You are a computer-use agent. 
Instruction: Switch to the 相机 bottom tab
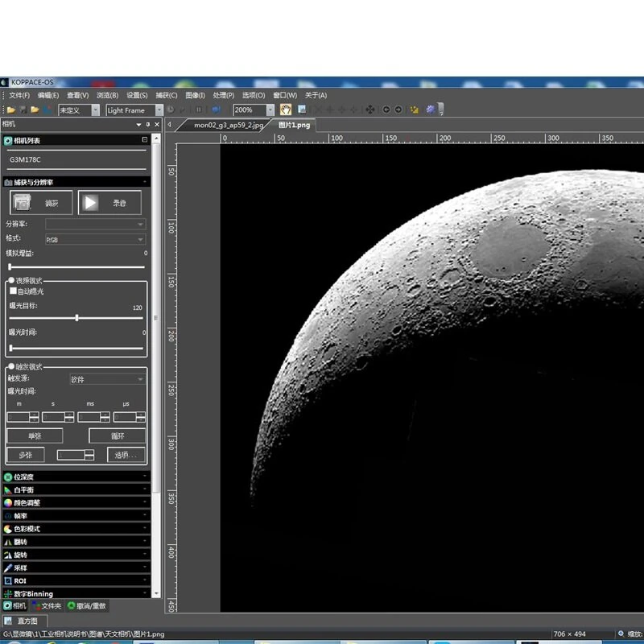14,606
